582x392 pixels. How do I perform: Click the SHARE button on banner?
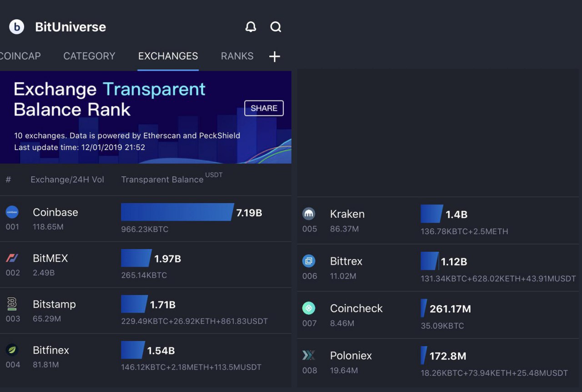point(264,108)
